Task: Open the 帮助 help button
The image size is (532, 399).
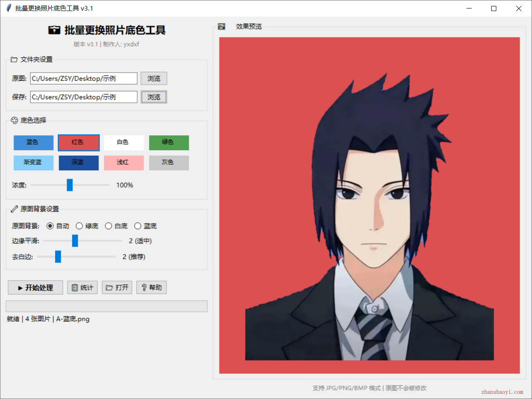Action: [x=151, y=287]
